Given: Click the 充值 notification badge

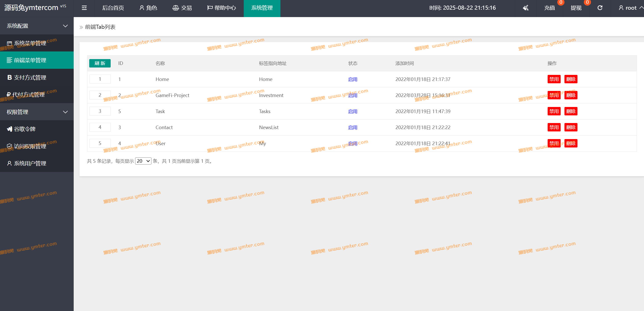Looking at the screenshot, I should click(x=561, y=2).
